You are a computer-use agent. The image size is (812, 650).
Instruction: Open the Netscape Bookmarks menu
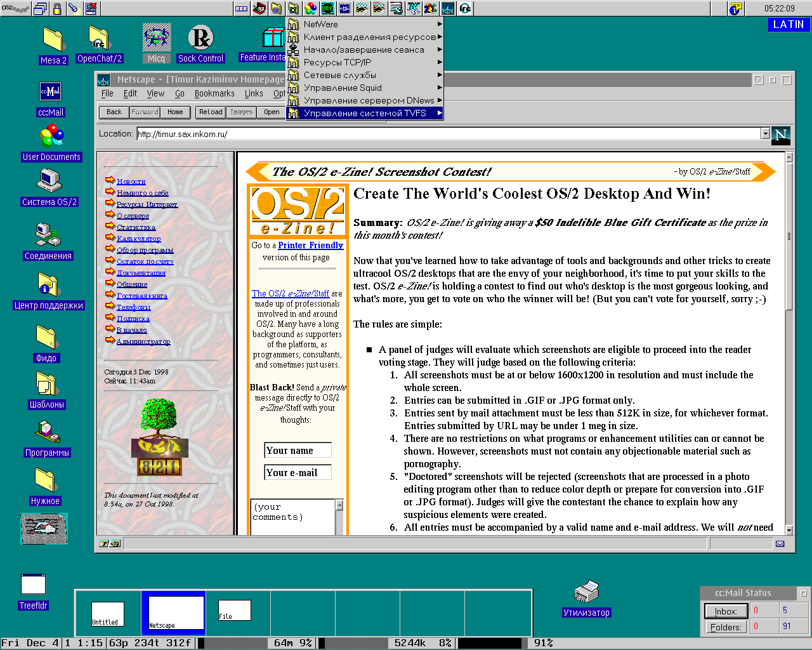[x=214, y=93]
